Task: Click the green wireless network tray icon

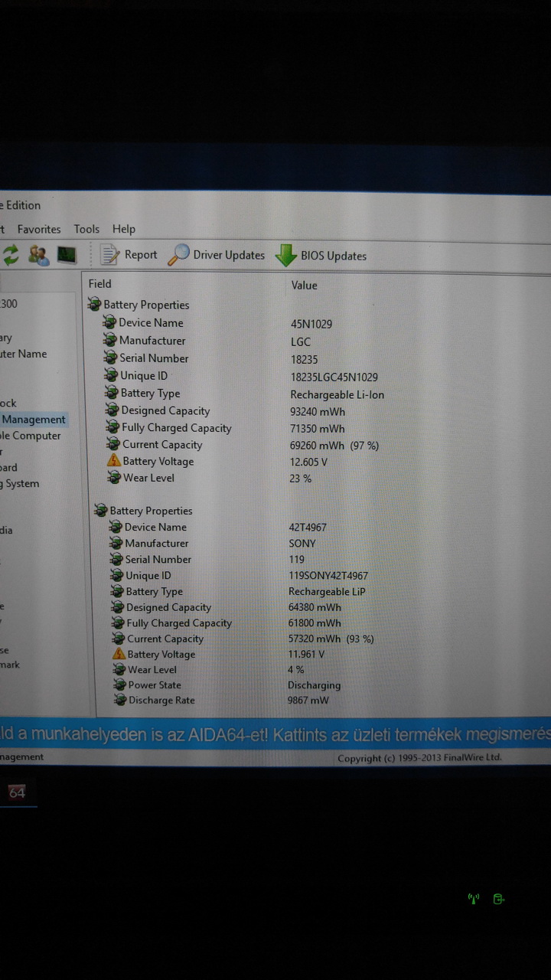Action: (x=474, y=899)
